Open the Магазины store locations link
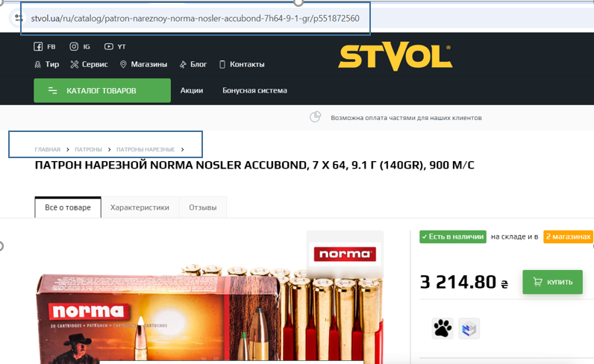The image size is (594, 364). click(x=143, y=65)
